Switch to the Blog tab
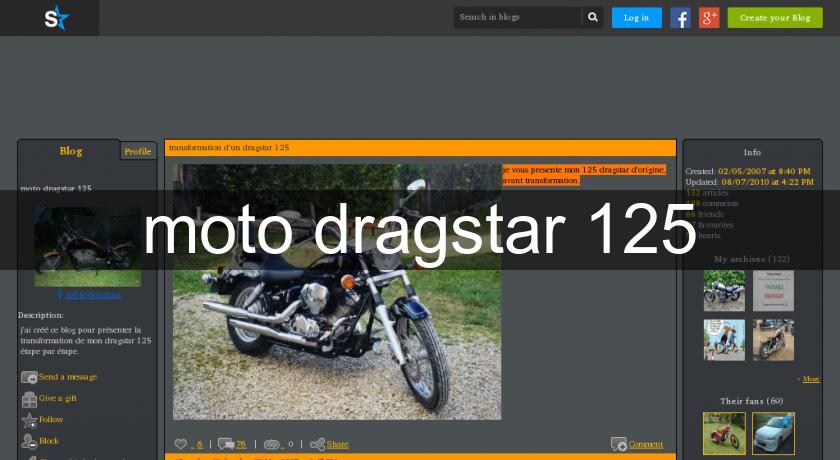Viewport: 840px width, 460px height. tap(71, 151)
